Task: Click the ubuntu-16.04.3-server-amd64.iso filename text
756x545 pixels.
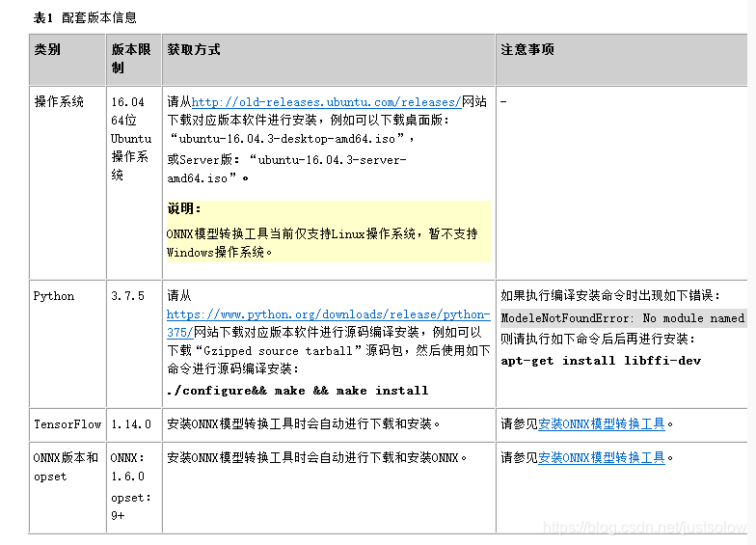Action: 287,169
